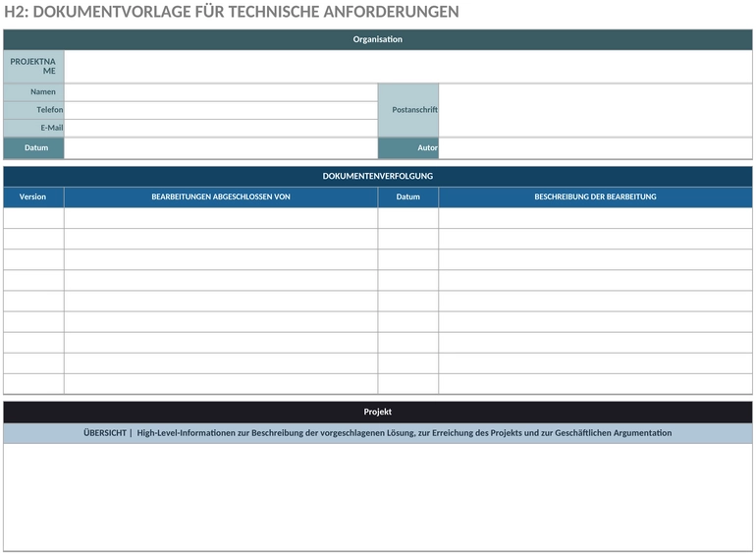Click the Namen label cell
Viewport: 756px width, 554px height.
tap(33, 92)
